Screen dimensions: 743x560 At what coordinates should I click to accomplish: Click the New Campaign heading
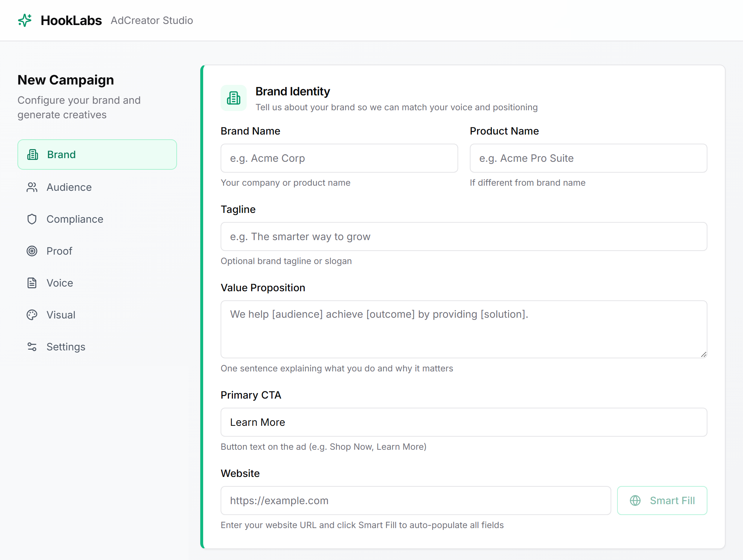tap(66, 80)
